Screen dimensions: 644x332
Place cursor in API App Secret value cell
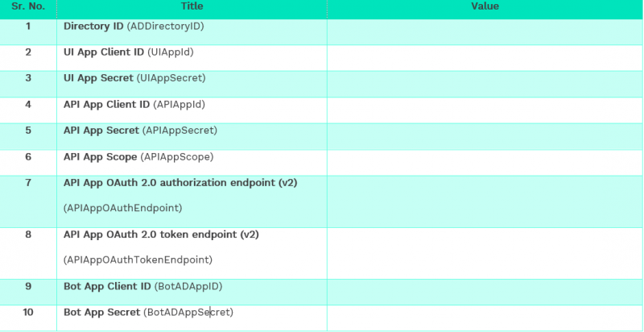485,131
